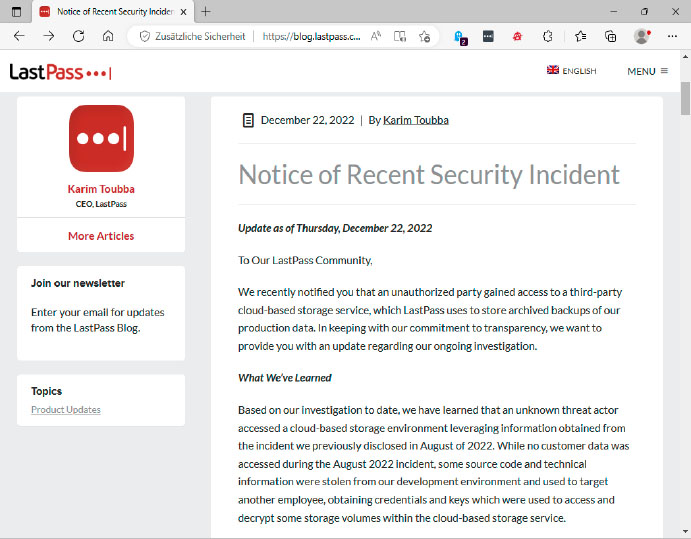Image resolution: width=691 pixels, height=539 pixels.
Task: Click the Notice of Recent Security Incident heading
Action: point(429,175)
